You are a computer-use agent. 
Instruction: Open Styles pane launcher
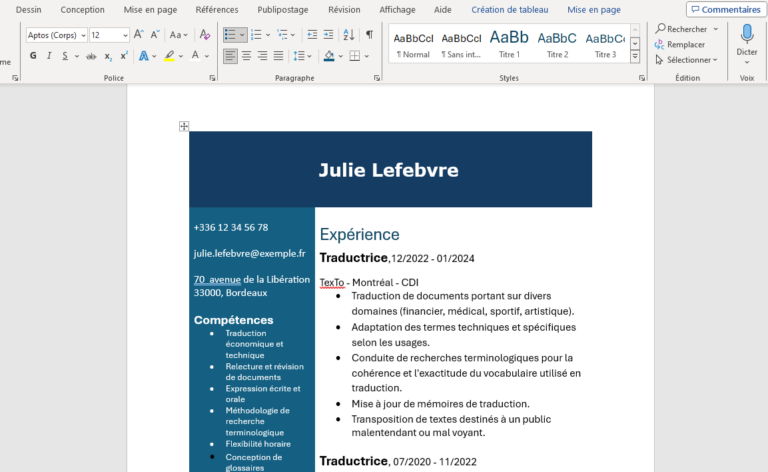[642, 78]
